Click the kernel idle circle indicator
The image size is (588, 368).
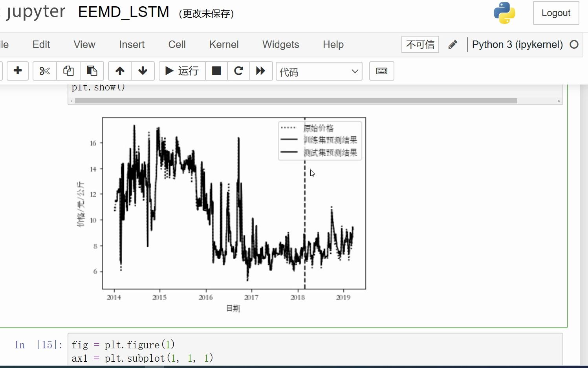click(574, 44)
